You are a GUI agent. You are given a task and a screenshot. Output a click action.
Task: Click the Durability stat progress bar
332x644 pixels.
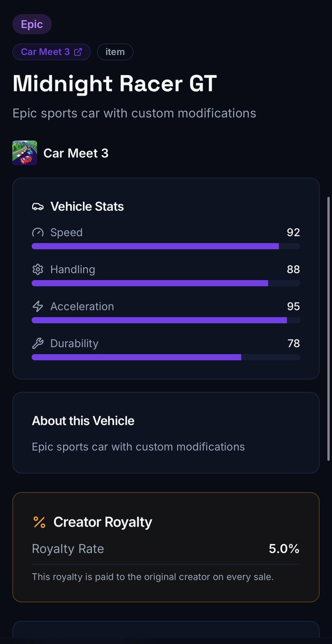166,357
